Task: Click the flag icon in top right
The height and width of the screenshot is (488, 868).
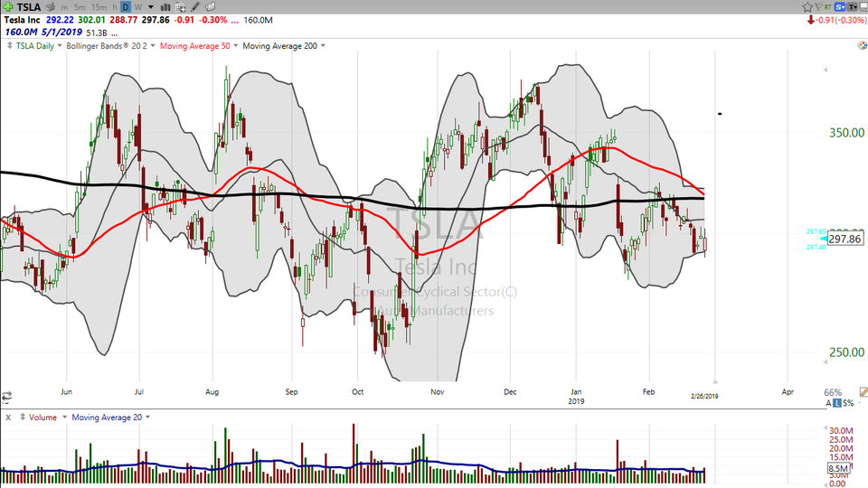Action: 818,6
